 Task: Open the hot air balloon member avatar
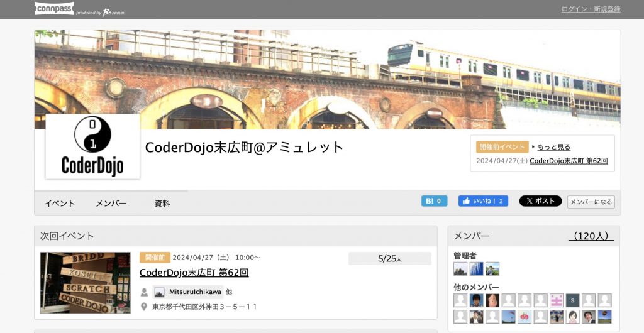(604, 317)
